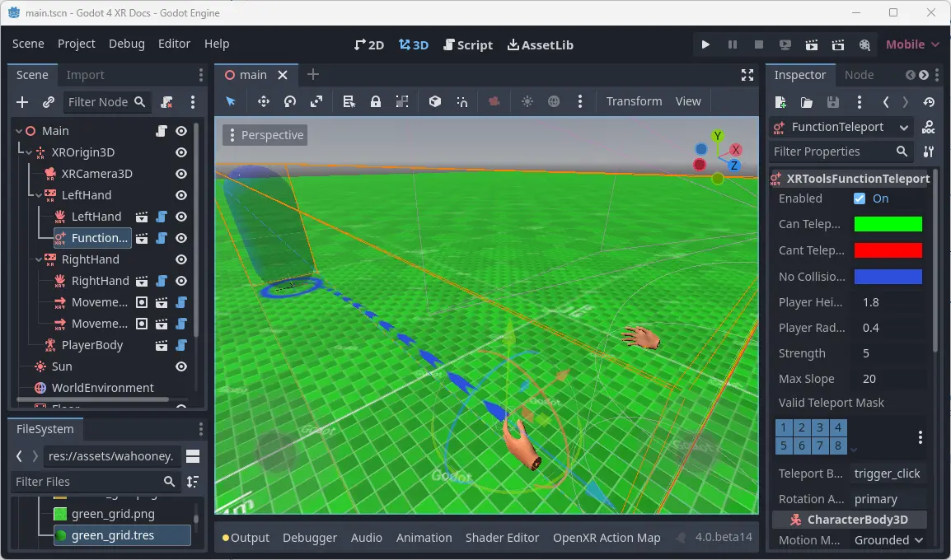Viewport: 951px width, 560px height.
Task: Click the Transform menu above the viewport
Action: [635, 101]
